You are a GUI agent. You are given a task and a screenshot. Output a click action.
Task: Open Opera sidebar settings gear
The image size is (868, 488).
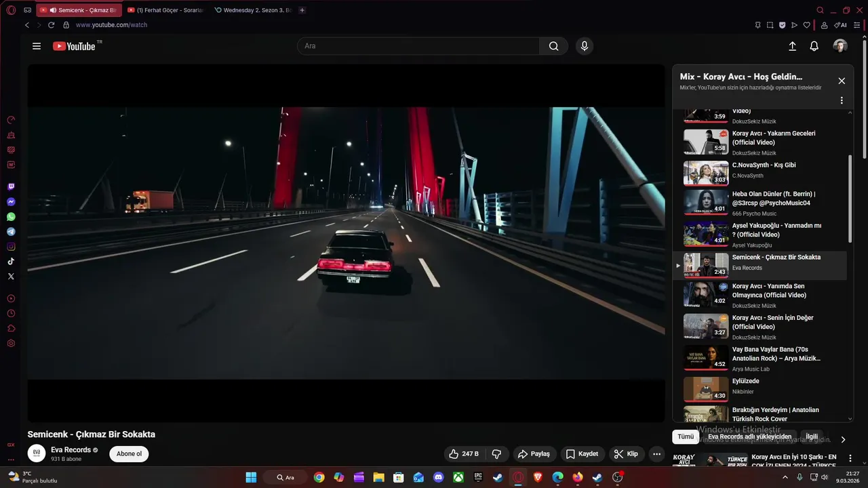11,344
